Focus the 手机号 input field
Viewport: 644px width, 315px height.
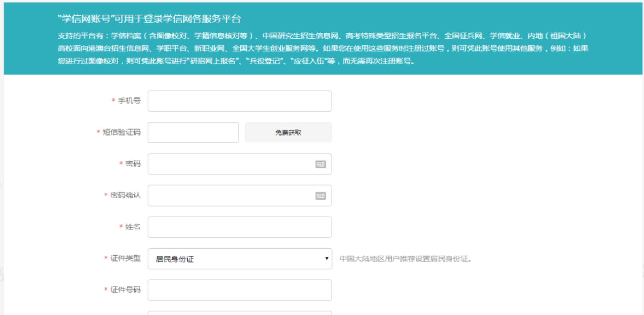click(x=239, y=101)
